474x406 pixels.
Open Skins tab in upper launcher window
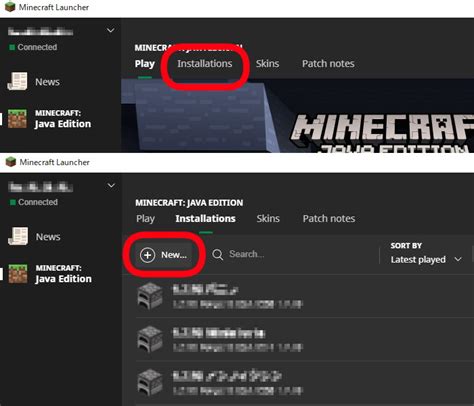click(x=267, y=64)
